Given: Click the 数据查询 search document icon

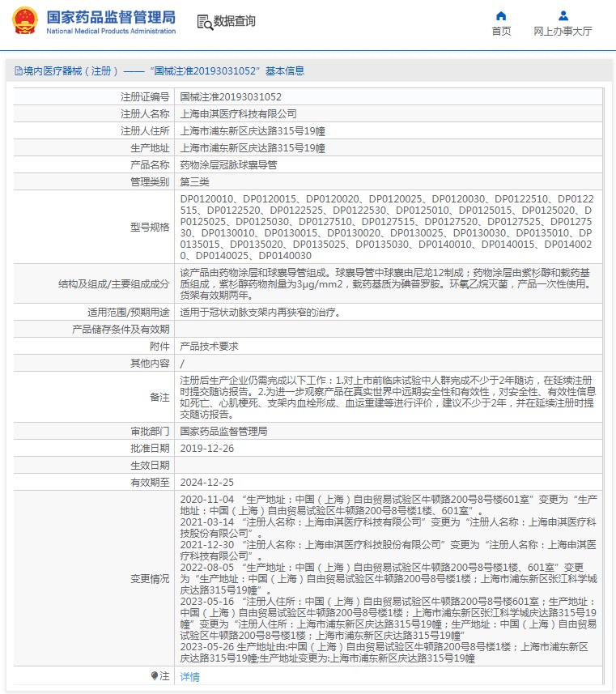Looking at the screenshot, I should (205, 22).
